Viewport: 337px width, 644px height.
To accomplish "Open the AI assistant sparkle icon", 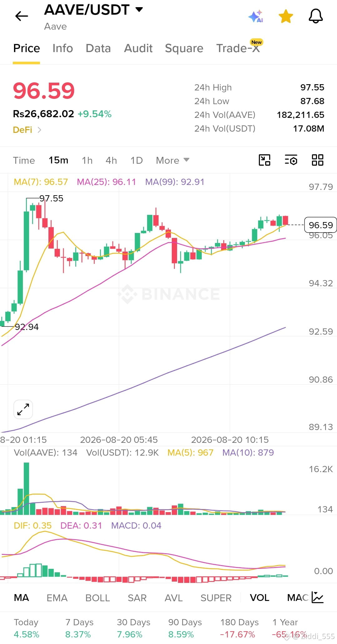I will [256, 16].
